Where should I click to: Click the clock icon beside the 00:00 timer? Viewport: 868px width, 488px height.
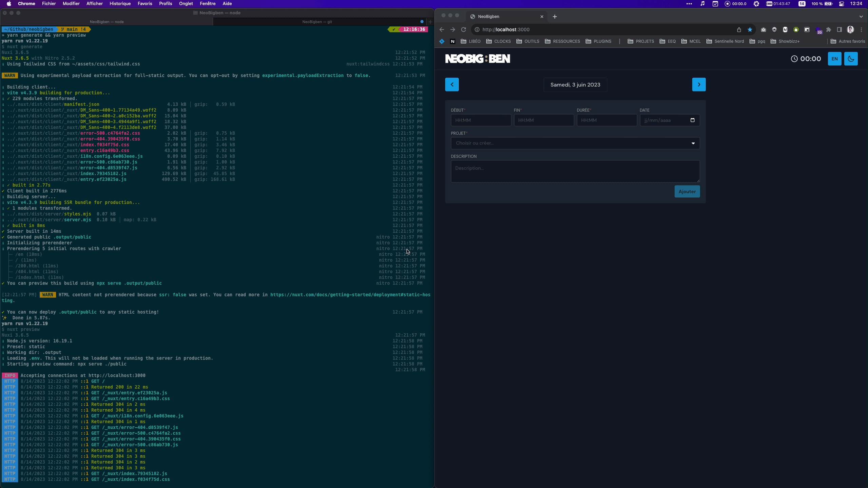tap(795, 59)
